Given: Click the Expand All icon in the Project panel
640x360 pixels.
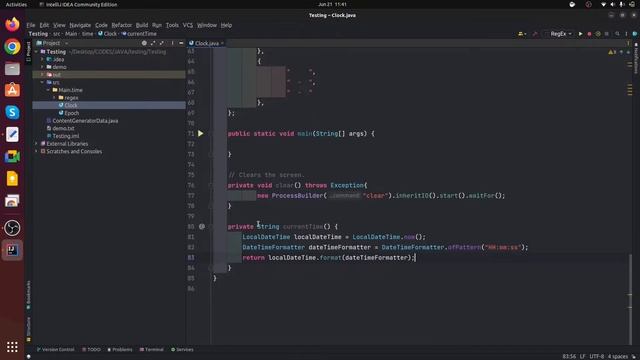Looking at the screenshot, I should pos(153,43).
